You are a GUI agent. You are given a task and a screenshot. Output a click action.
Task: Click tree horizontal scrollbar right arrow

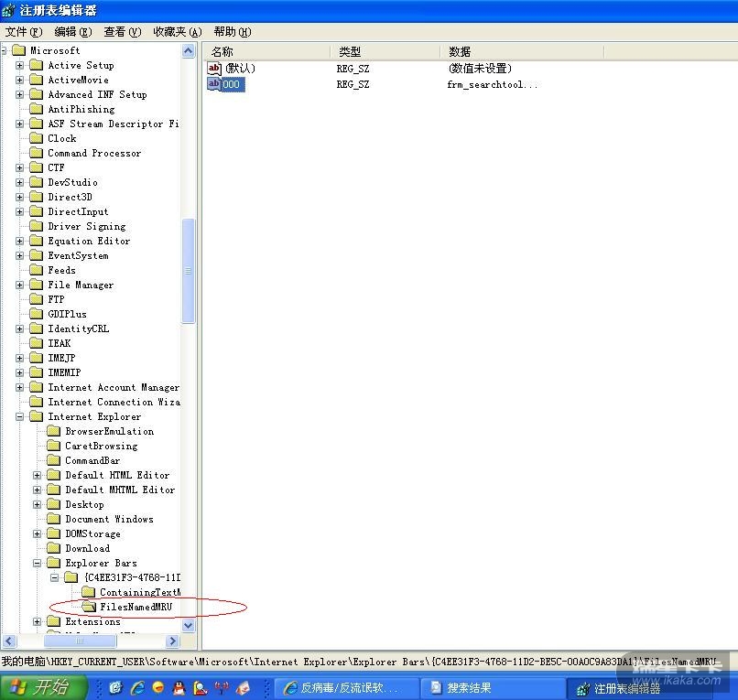click(x=173, y=641)
